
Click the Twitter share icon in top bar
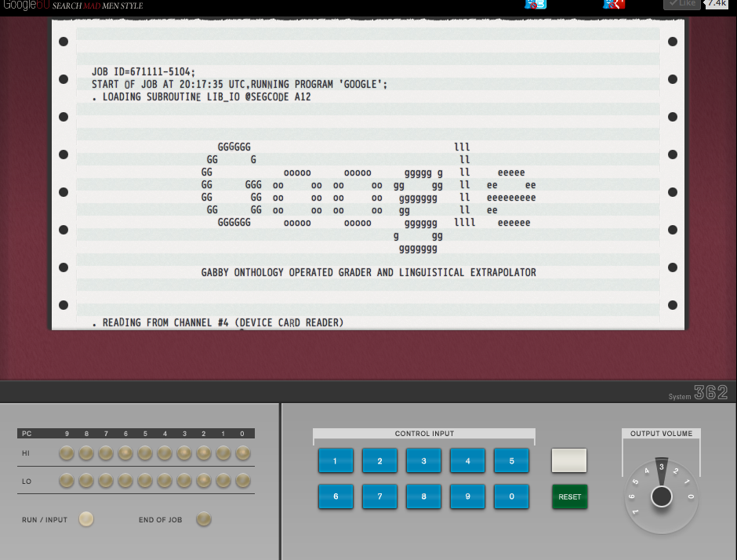536,5
